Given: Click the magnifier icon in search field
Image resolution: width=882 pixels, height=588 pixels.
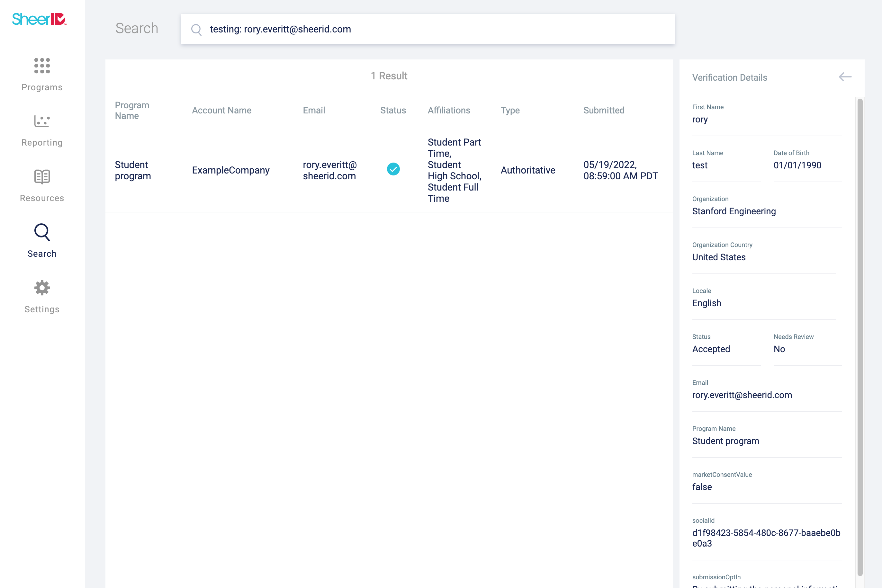Looking at the screenshot, I should [196, 29].
